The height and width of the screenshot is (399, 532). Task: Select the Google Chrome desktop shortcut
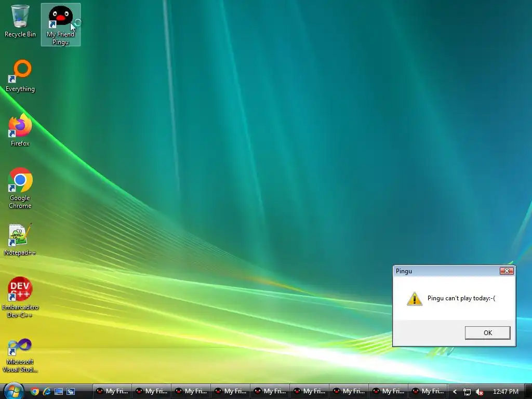click(20, 188)
